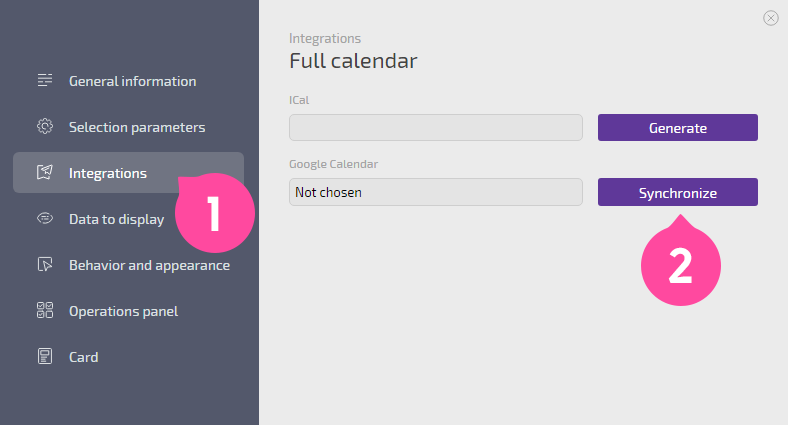Open Behavior and appearance settings
The image size is (788, 425).
click(x=149, y=265)
